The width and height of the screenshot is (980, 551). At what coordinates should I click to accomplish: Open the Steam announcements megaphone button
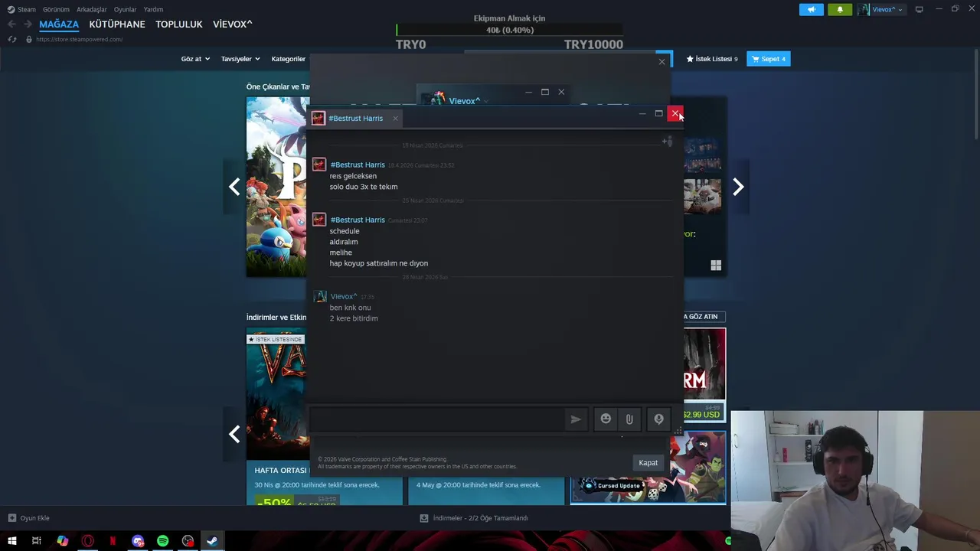[x=812, y=9]
